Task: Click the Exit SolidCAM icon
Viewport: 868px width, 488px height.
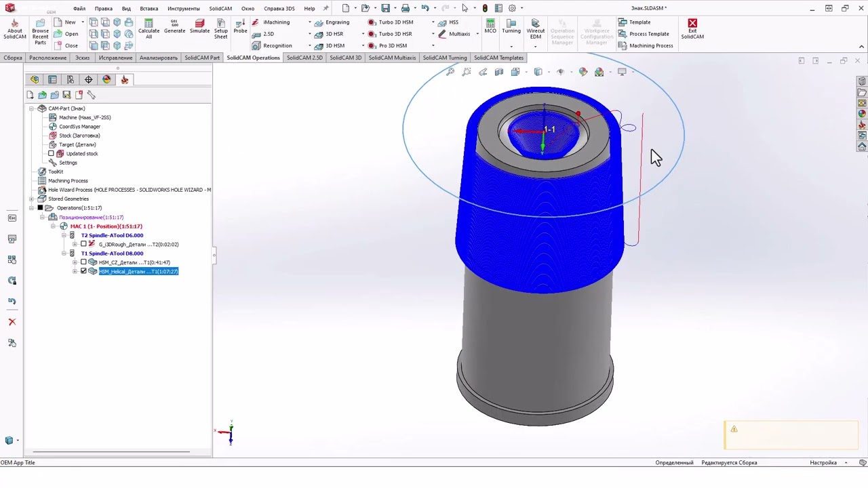Action: coord(692,29)
